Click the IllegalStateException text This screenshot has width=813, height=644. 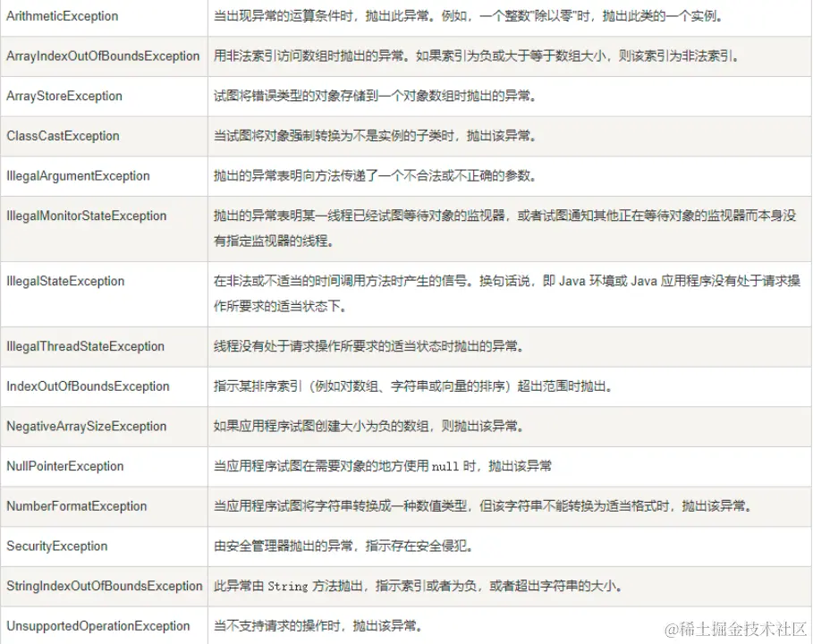[x=65, y=281]
